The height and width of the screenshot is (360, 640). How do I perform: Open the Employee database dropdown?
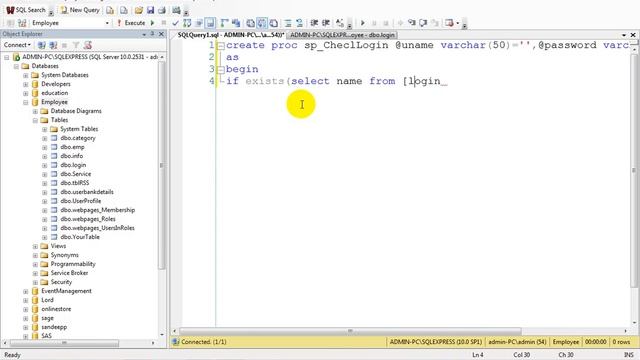point(107,23)
